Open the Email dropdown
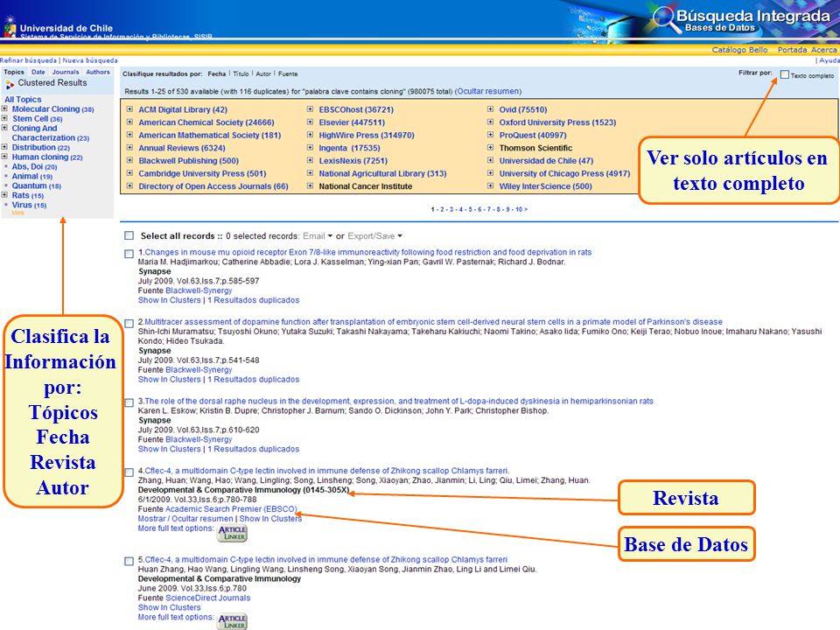 click(318, 236)
